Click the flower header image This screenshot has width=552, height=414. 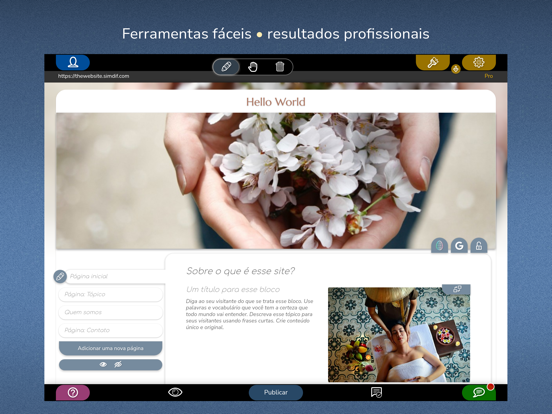[276, 181]
